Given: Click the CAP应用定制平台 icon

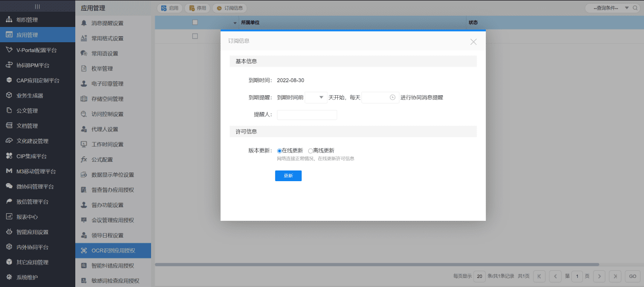Looking at the screenshot, I should click(x=9, y=80).
